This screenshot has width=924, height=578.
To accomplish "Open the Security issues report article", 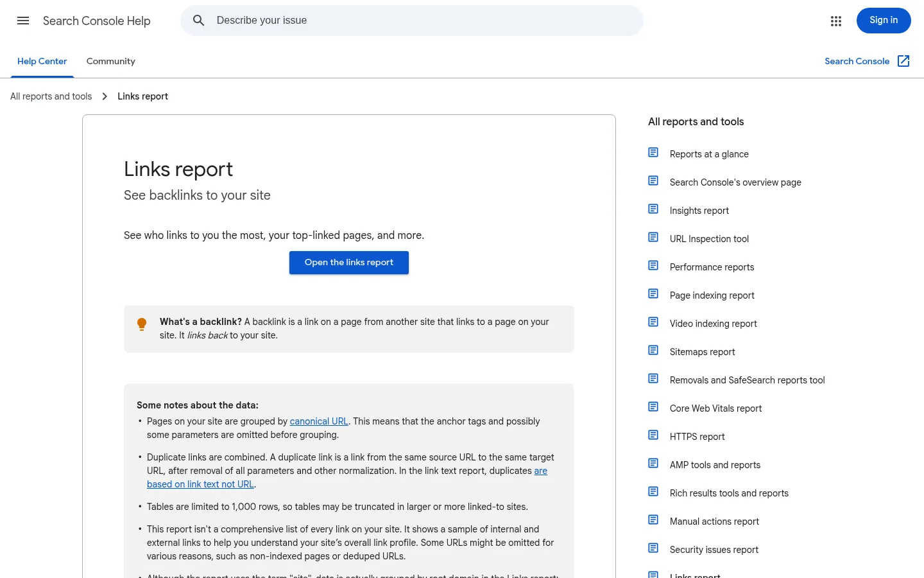I will point(714,550).
